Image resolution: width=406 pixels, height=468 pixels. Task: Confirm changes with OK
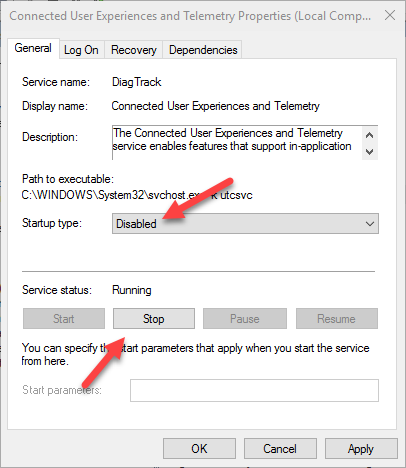tap(199, 449)
